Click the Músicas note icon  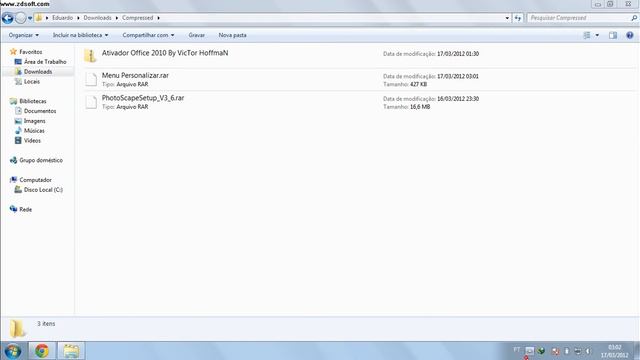[x=18, y=131]
